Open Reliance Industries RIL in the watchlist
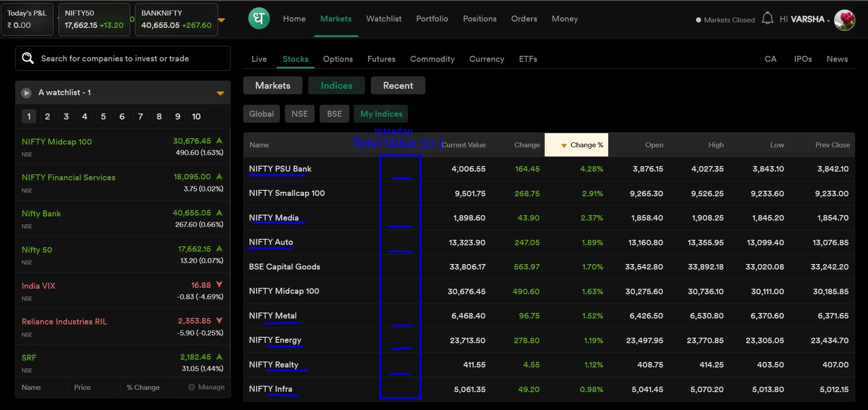 point(123,327)
